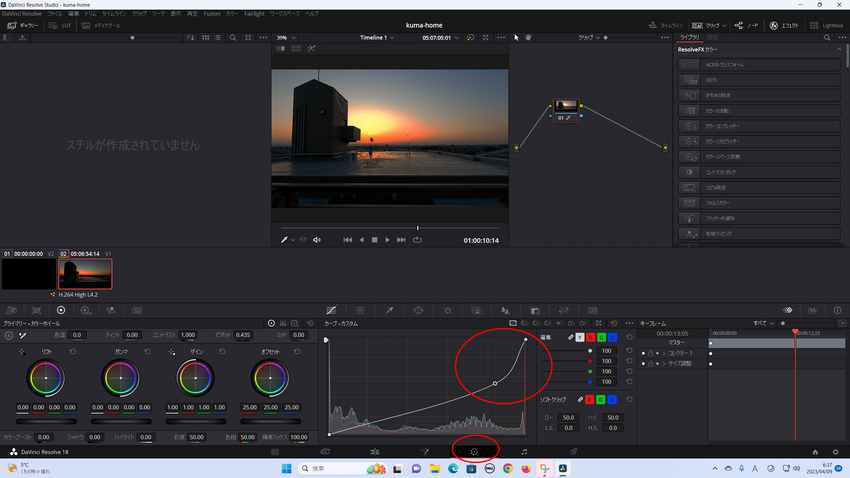Mute viewer audio speaker icon
Viewport: 850px width, 478px height.
tap(317, 240)
